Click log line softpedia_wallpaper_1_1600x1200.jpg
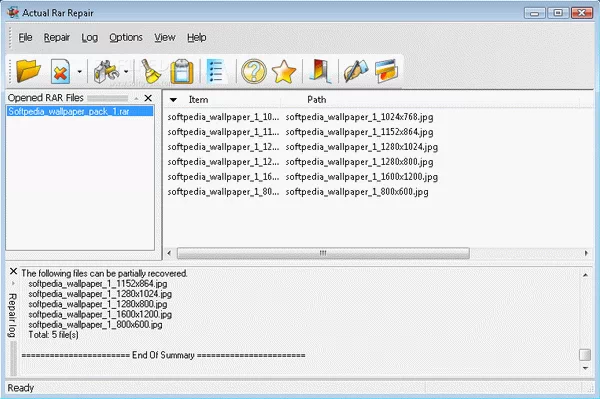The height and width of the screenshot is (399, 600). 100,314
